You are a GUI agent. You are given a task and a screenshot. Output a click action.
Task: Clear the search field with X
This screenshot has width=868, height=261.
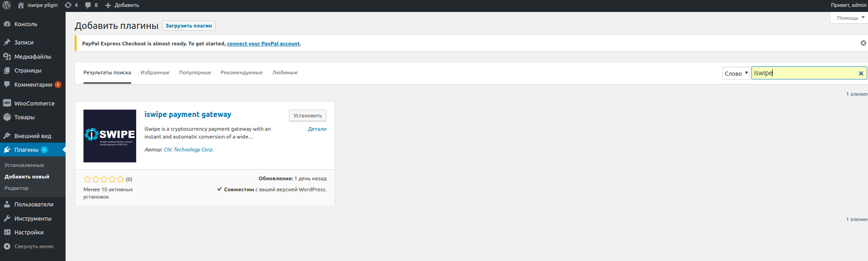(861, 73)
